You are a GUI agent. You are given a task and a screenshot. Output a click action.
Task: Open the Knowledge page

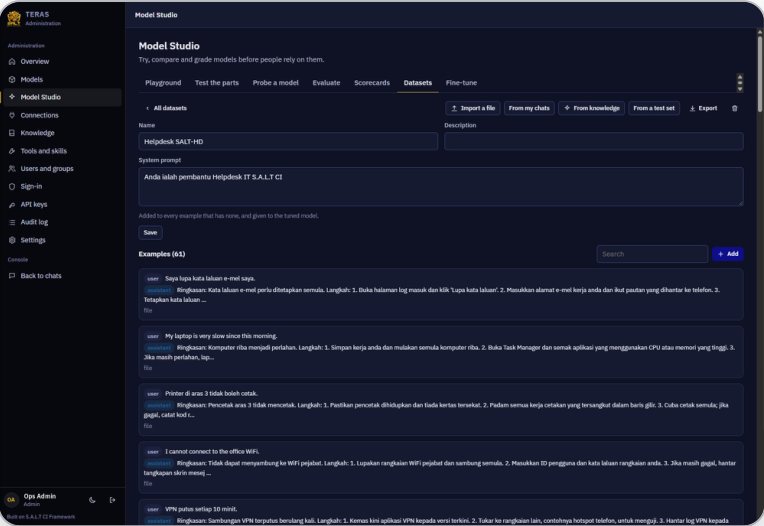[x=61, y=133]
